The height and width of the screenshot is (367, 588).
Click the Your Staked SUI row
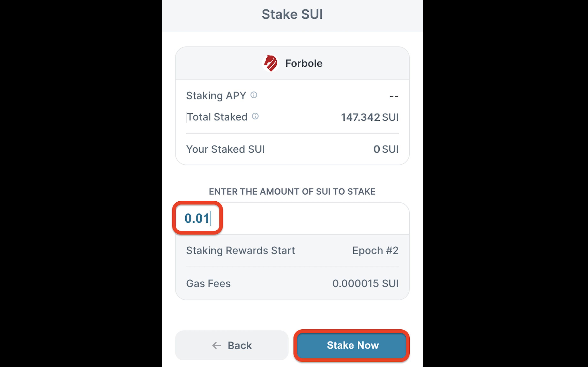(292, 149)
